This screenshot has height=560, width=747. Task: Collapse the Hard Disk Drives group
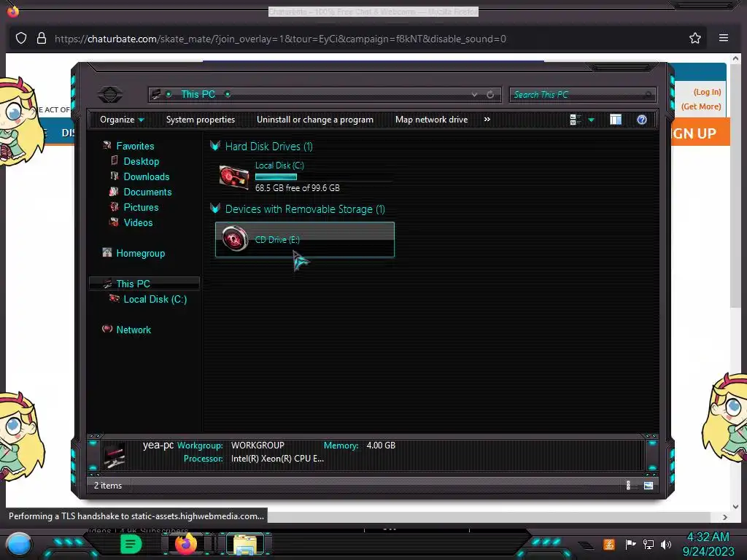point(215,146)
